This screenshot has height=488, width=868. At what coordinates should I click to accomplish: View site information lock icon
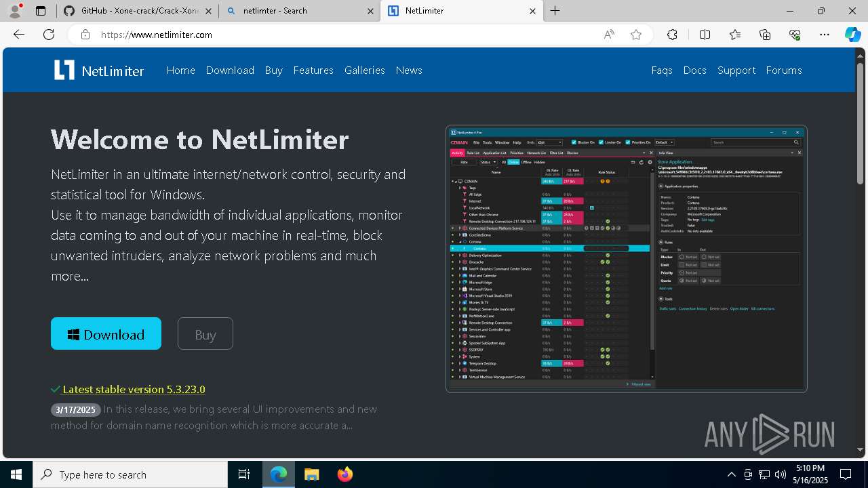tap(85, 35)
